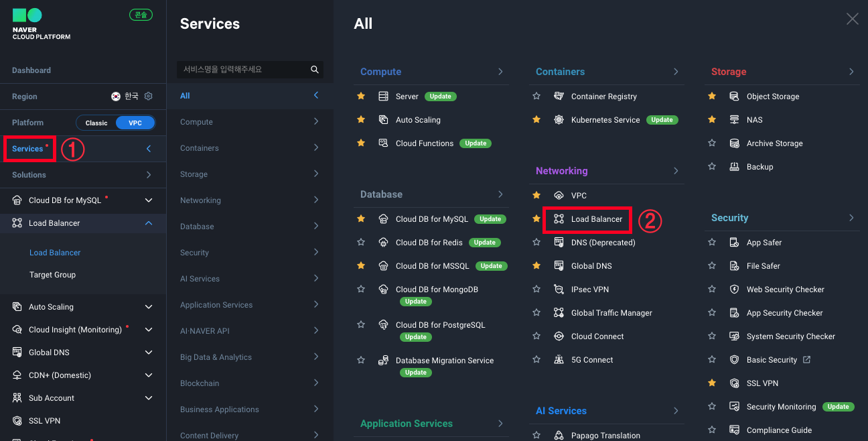Select the Compute category in Services
This screenshot has width=868, height=441.
coord(250,122)
